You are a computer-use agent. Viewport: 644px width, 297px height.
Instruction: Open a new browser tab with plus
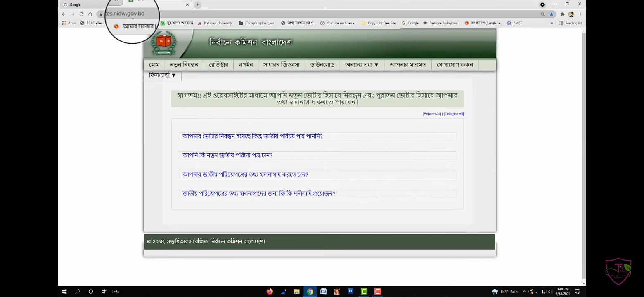(198, 5)
